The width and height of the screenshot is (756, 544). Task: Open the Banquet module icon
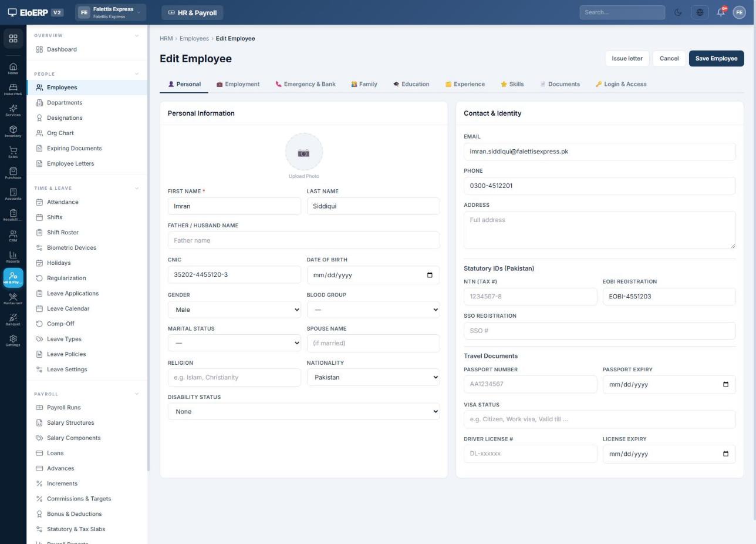[13, 320]
